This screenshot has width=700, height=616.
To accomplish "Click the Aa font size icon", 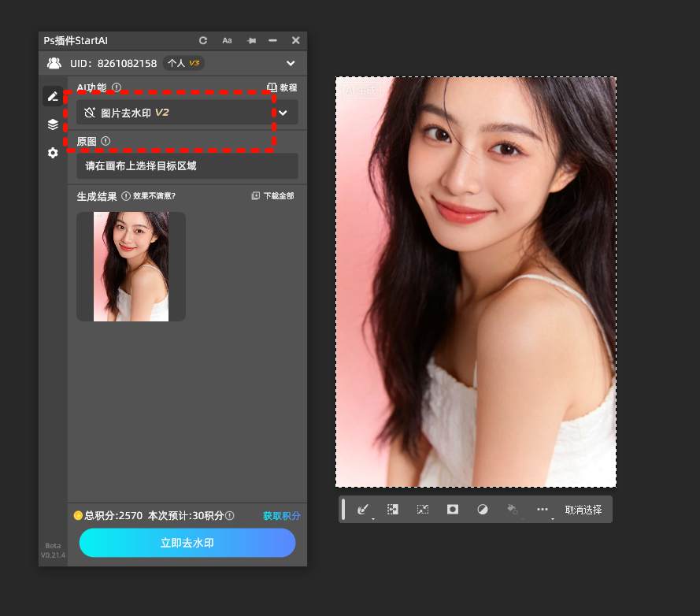I will [x=227, y=40].
